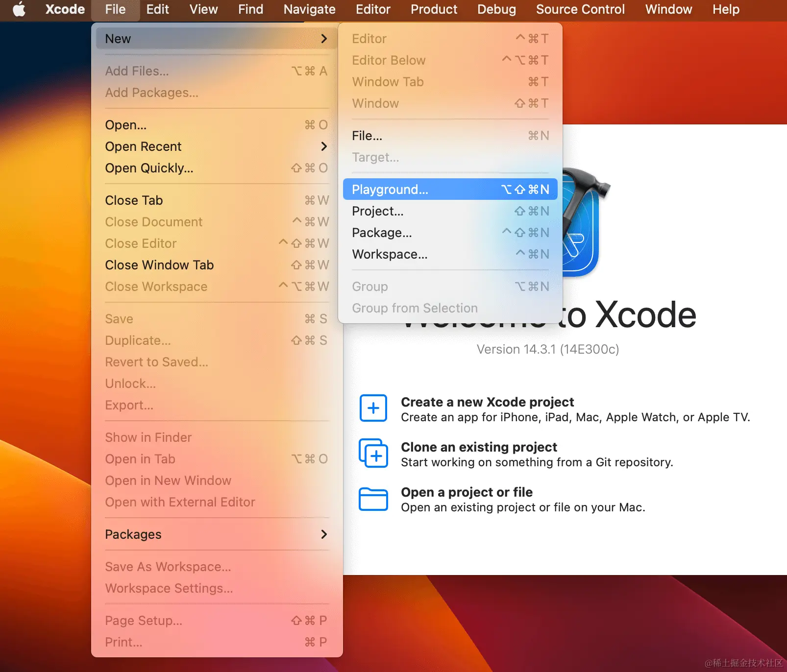This screenshot has width=787, height=672.
Task: Click Export… in File menu
Action: 217,405
